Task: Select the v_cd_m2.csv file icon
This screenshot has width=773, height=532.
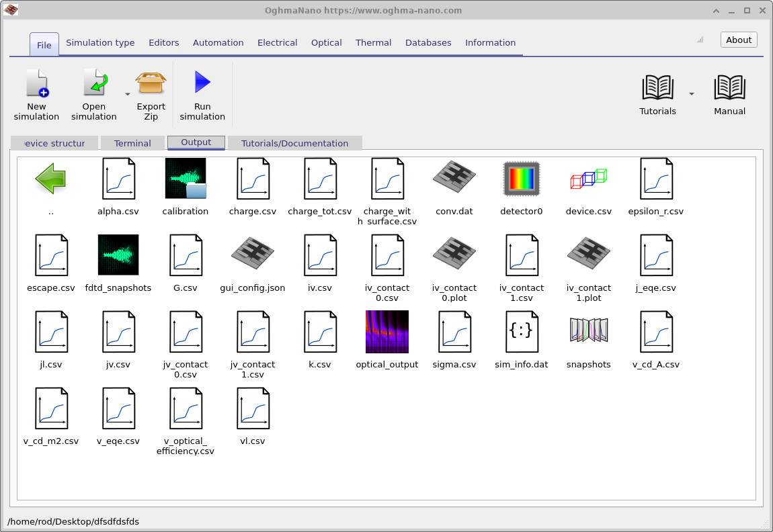Action: tap(51, 408)
